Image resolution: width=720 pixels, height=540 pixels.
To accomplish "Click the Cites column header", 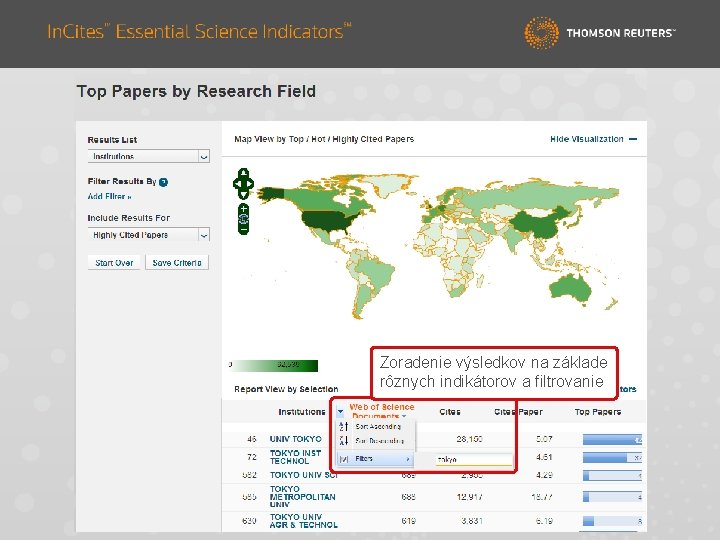I will [x=450, y=412].
